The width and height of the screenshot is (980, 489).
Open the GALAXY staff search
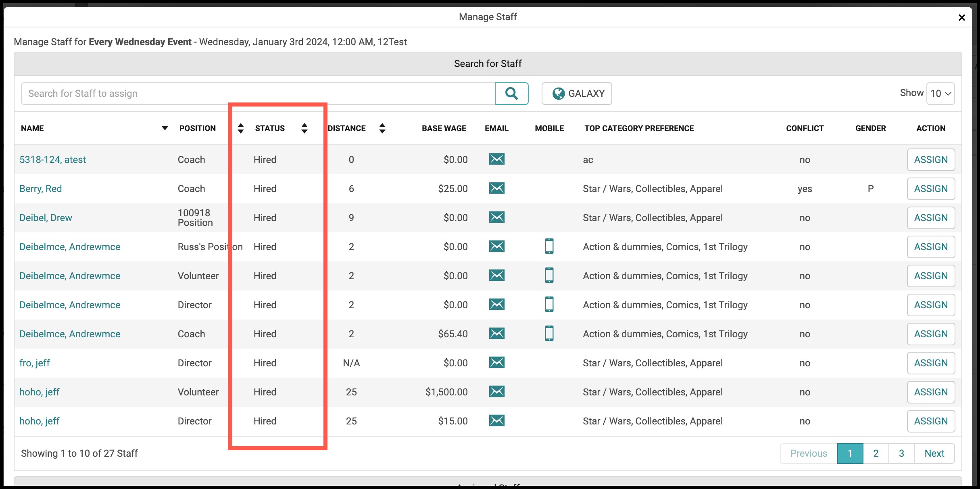click(x=577, y=94)
